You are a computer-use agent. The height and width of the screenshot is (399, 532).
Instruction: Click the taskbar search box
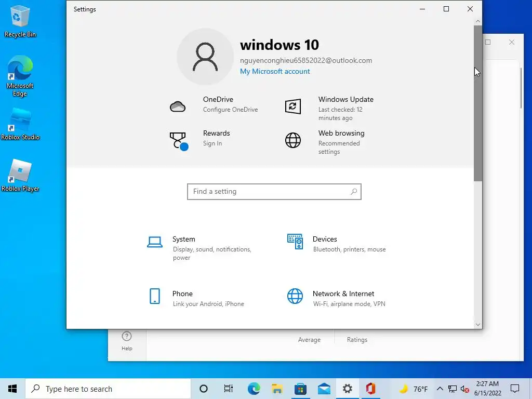108,389
